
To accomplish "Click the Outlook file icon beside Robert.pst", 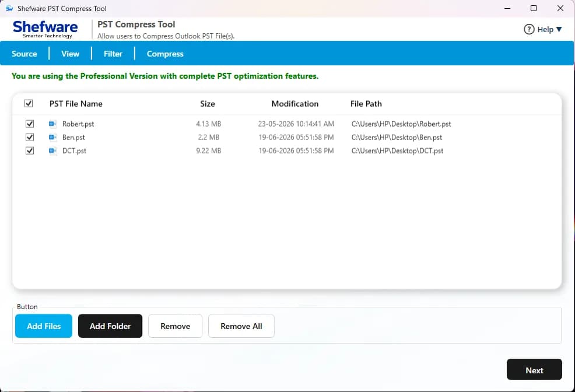I will point(53,124).
